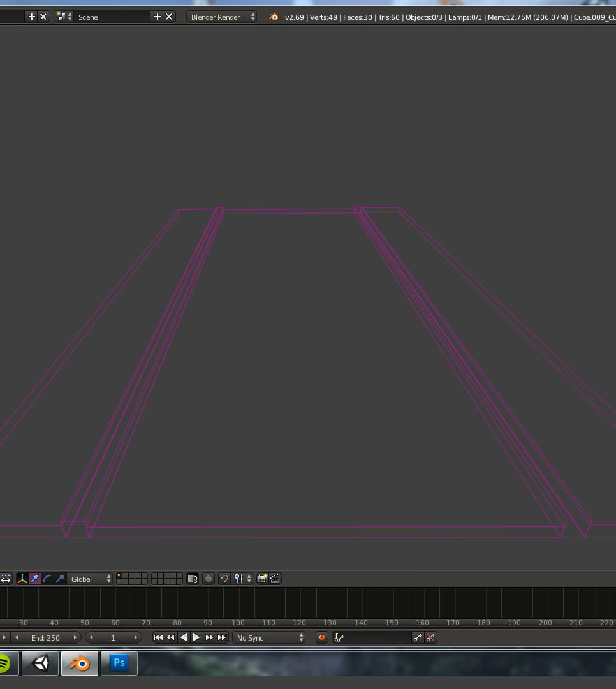
Task: Play the animation forward
Action: (x=196, y=637)
